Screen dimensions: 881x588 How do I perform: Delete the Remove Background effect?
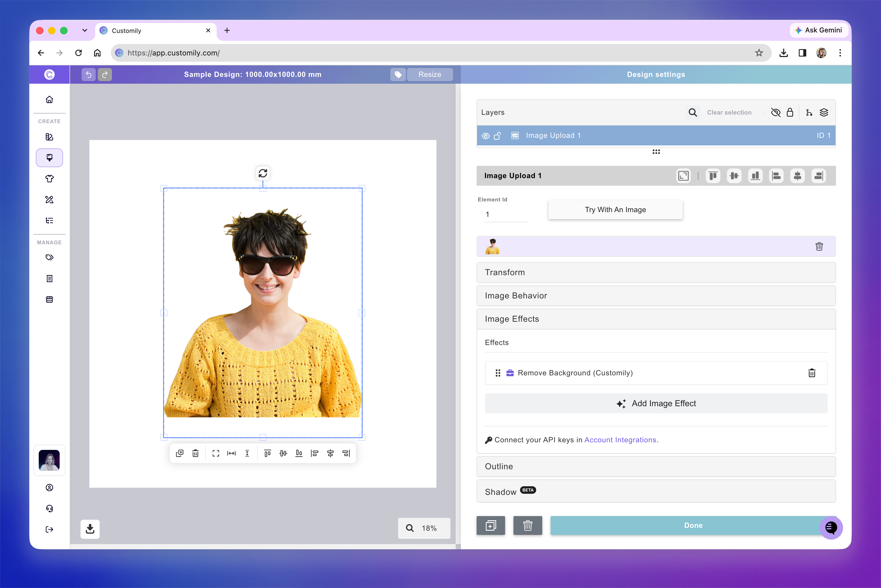[812, 373]
